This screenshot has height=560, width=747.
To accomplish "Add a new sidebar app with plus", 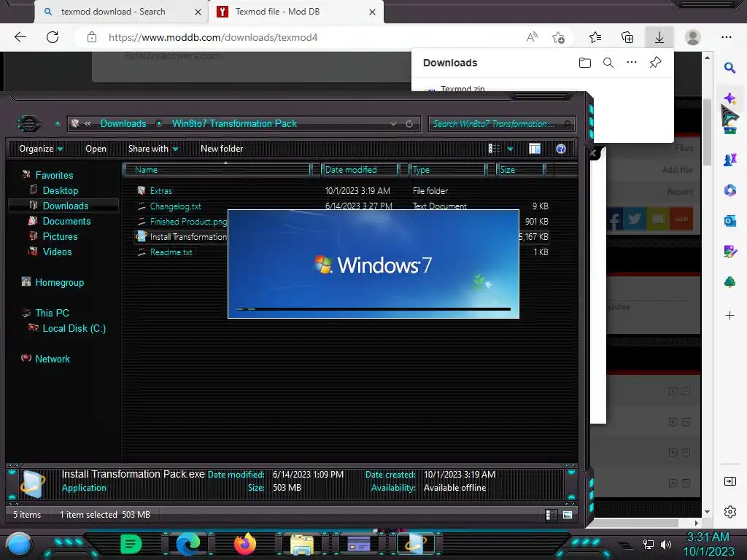I will pyautogui.click(x=729, y=315).
